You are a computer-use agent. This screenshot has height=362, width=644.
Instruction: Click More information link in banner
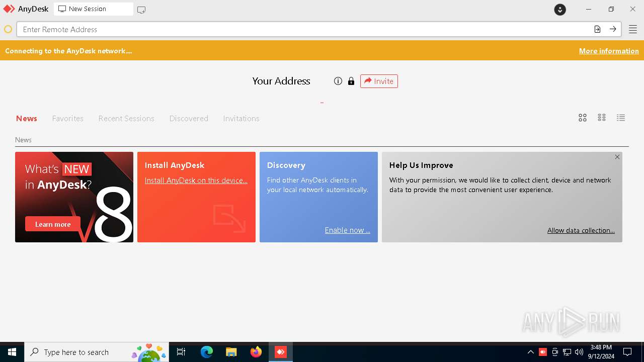(609, 51)
